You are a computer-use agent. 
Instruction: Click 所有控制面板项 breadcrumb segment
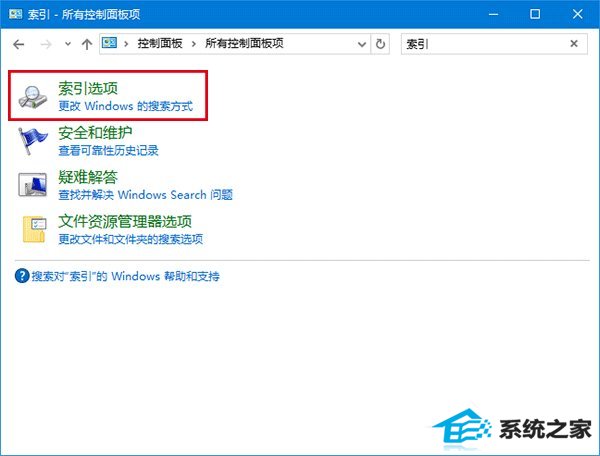244,43
